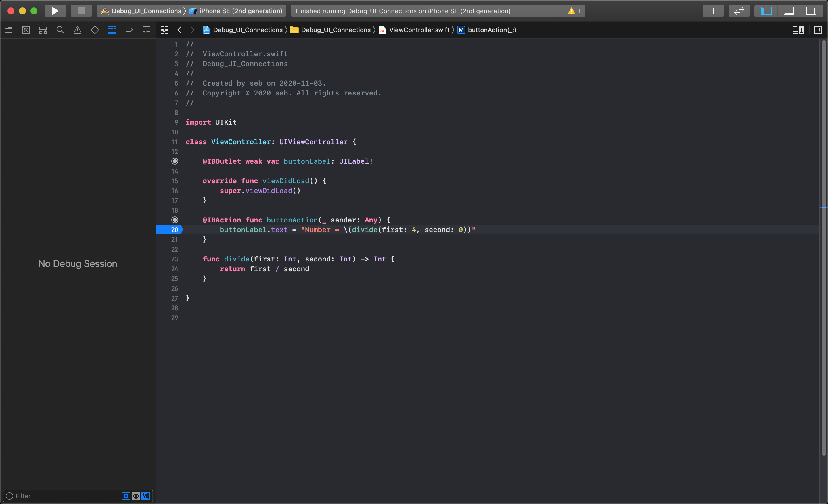Open Debug_UI_Connections project breadcrumb
Image resolution: width=828 pixels, height=504 pixels.
[x=243, y=30]
